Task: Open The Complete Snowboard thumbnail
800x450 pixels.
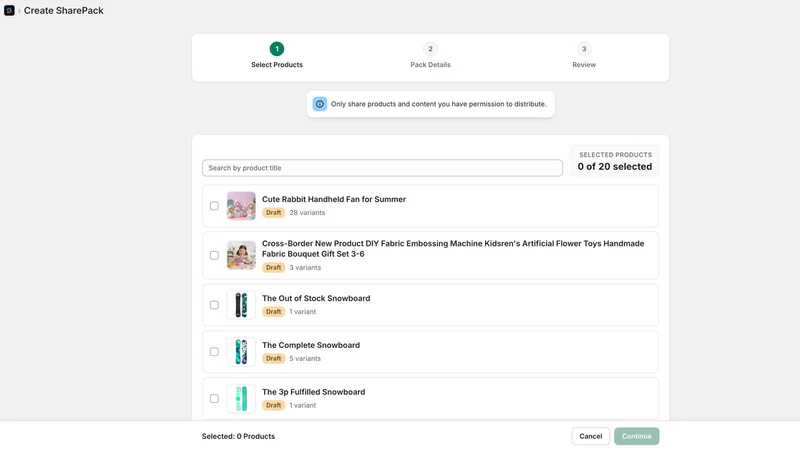Action: pos(241,352)
